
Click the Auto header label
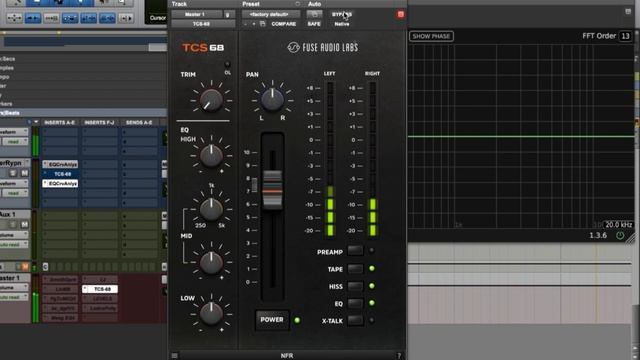click(314, 4)
